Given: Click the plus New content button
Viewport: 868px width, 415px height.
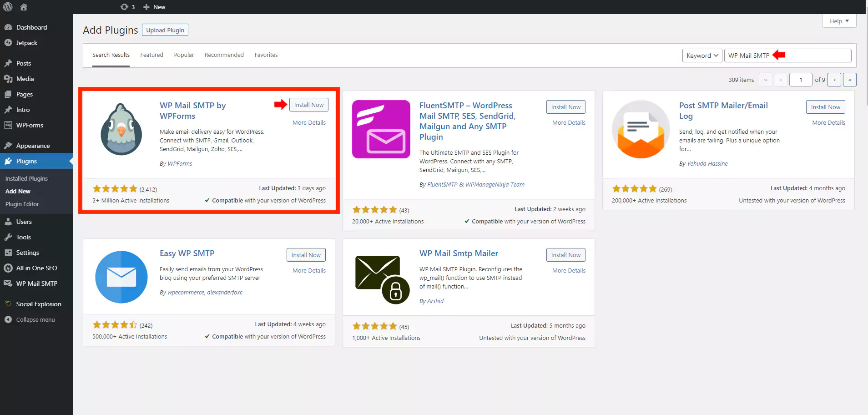Looking at the screenshot, I should click(154, 7).
